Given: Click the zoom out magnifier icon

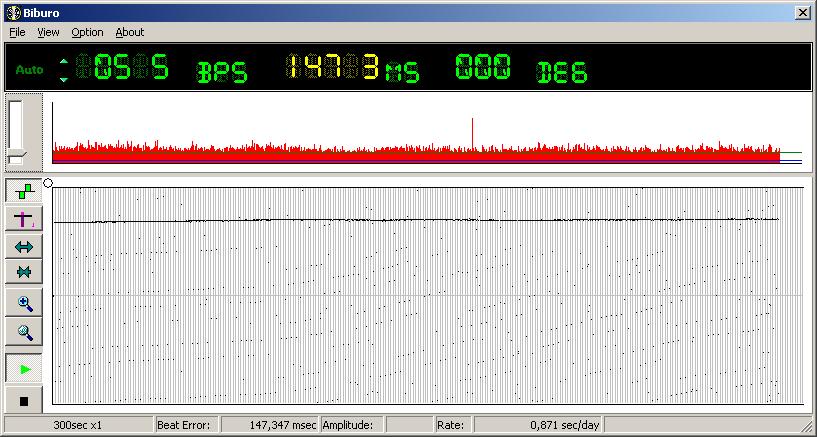Looking at the screenshot, I should (x=24, y=332).
